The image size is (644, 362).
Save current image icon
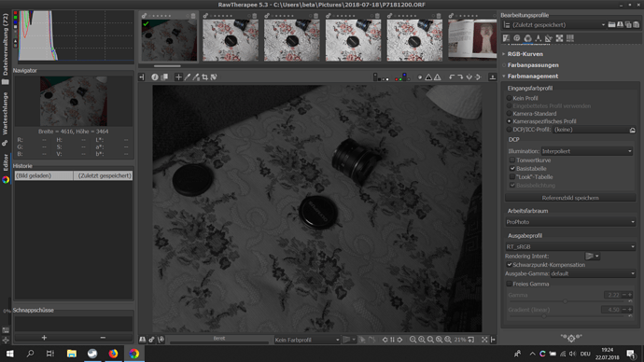pyautogui.click(x=142, y=340)
